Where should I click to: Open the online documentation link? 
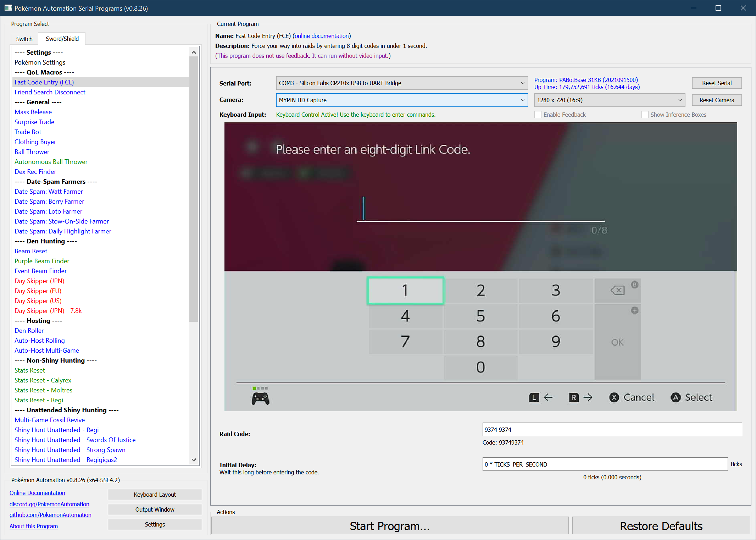pyautogui.click(x=321, y=36)
